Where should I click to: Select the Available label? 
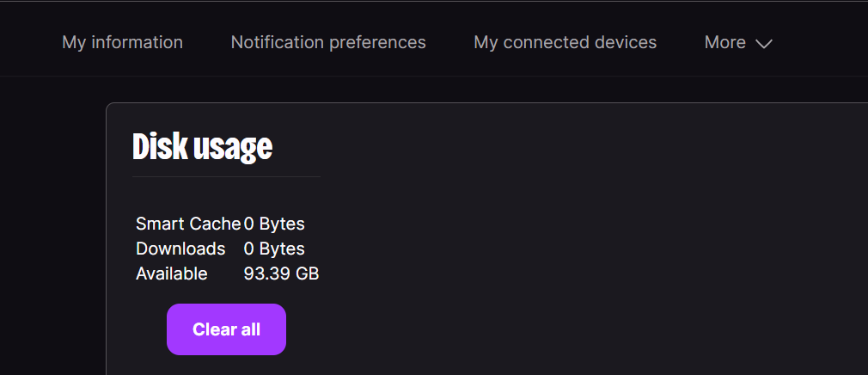coord(172,274)
